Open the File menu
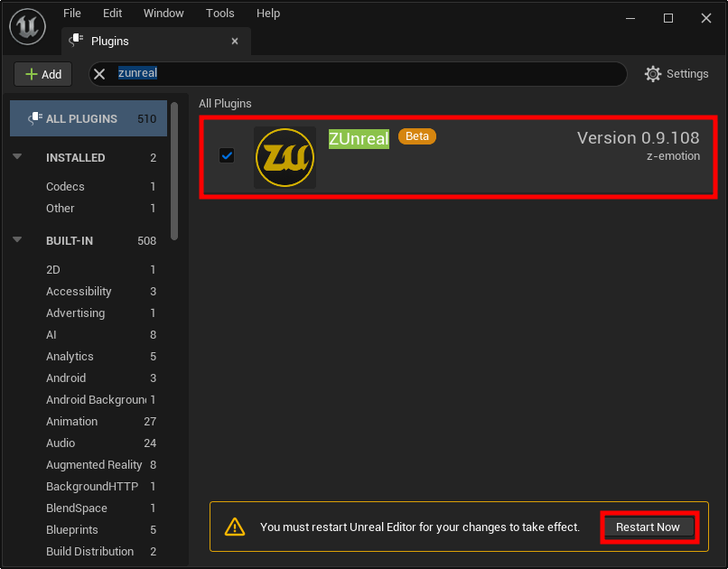 point(72,14)
